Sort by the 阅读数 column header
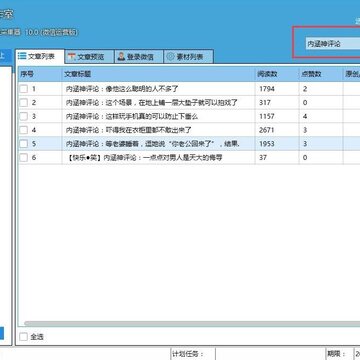 (x=277, y=74)
